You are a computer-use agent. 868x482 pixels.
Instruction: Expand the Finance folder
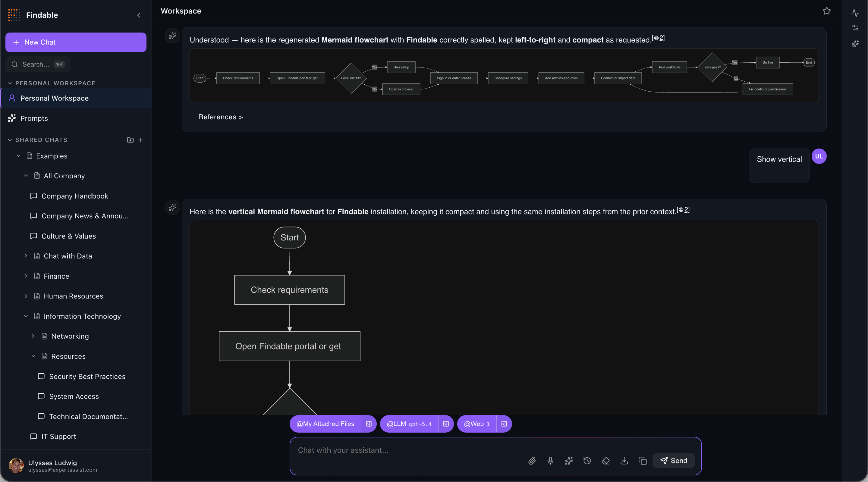point(26,276)
